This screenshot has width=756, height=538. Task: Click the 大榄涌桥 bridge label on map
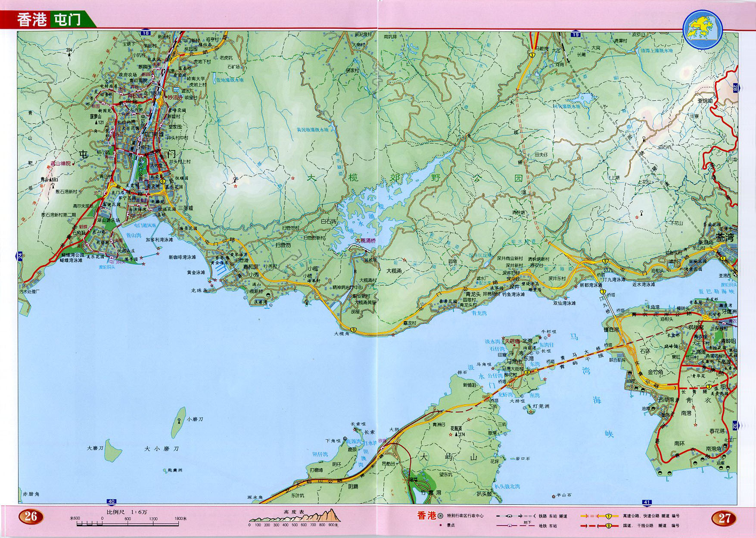pos(365,241)
